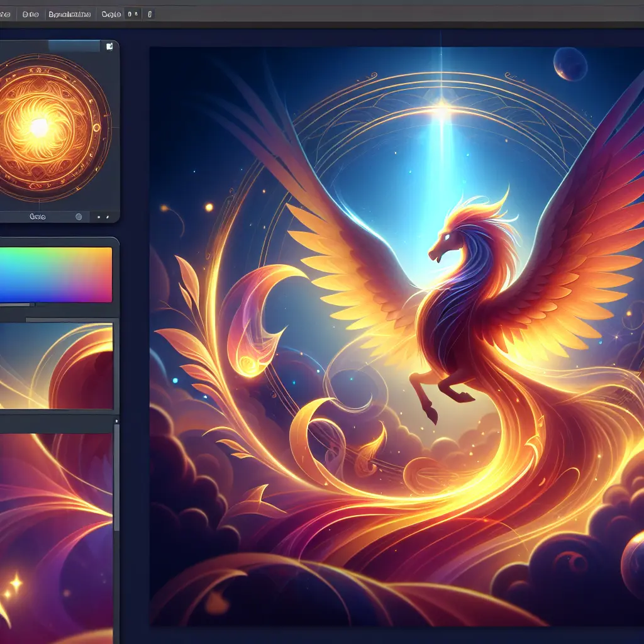Screen dimensions: 644x644
Task: Select the blue highlighted tab above sun preview
Action: [74, 47]
